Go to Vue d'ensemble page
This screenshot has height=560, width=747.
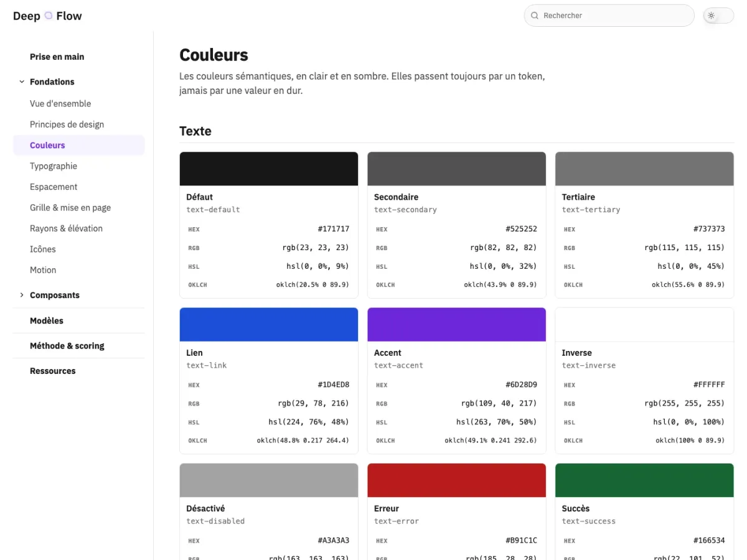pos(60,104)
